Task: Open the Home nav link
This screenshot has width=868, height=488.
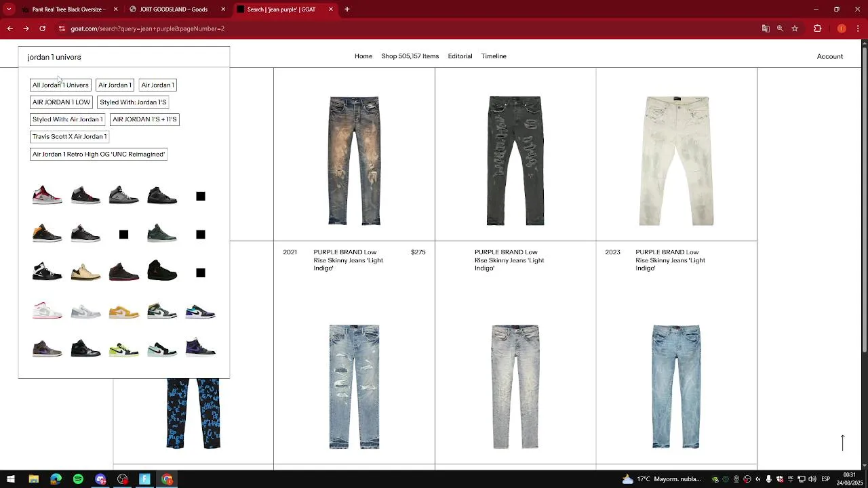Action: pos(363,56)
